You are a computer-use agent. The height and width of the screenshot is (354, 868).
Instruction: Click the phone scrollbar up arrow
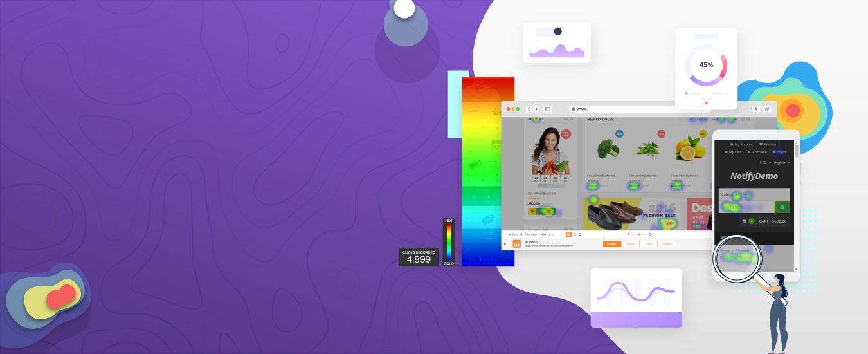[x=797, y=143]
